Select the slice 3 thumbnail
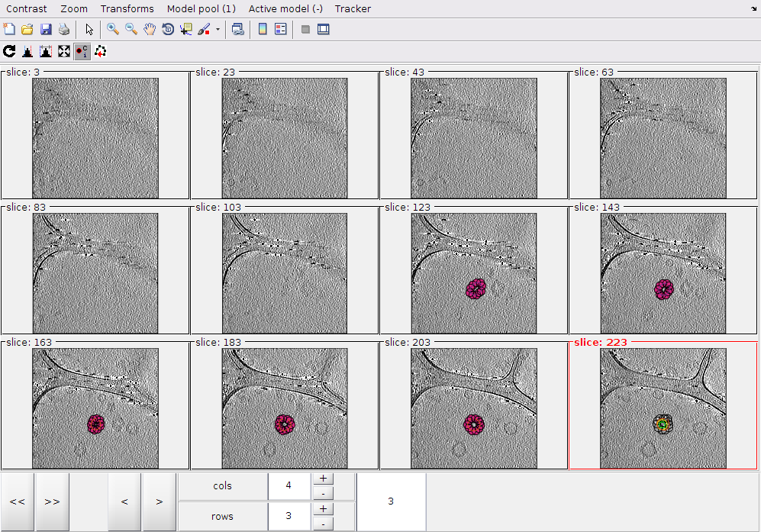The height and width of the screenshot is (532, 761). click(x=95, y=138)
